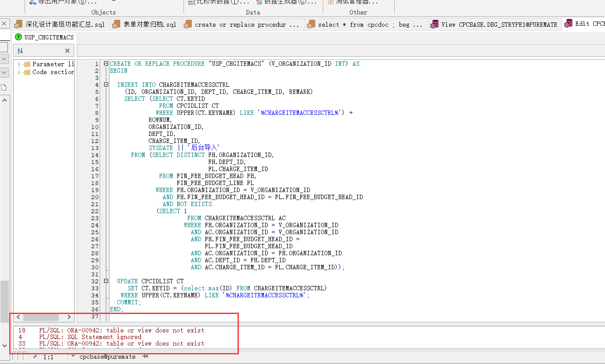The width and height of the screenshot is (605, 364).
Task: Click the 数据生成器 ribbon button
Action: click(x=286, y=2)
